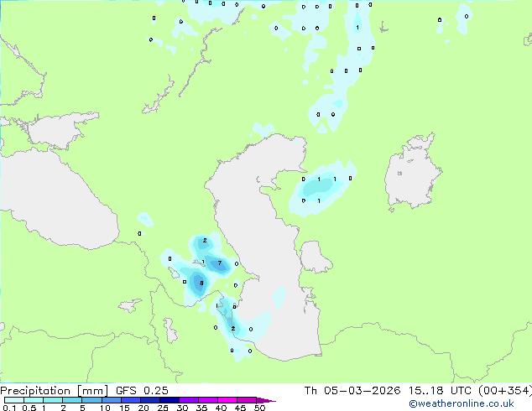This screenshot has height=411, width=532.
Task: Click the '0.5' legend scale label
Action: point(29,408)
